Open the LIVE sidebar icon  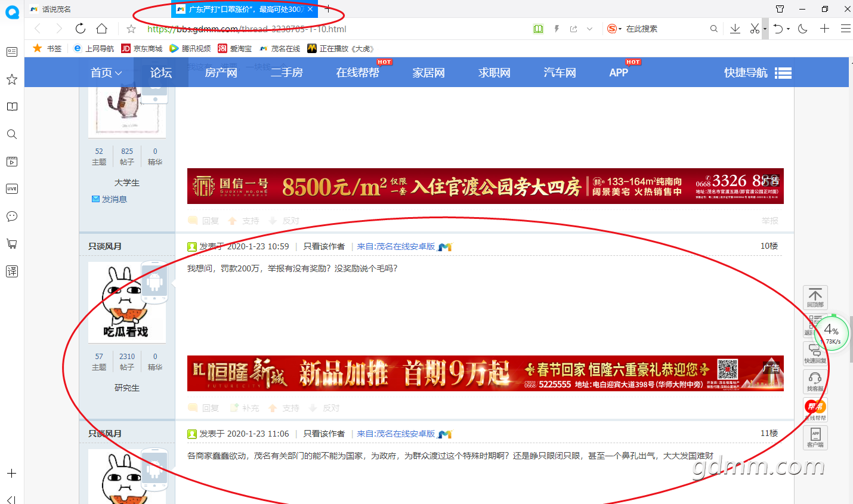coord(12,189)
